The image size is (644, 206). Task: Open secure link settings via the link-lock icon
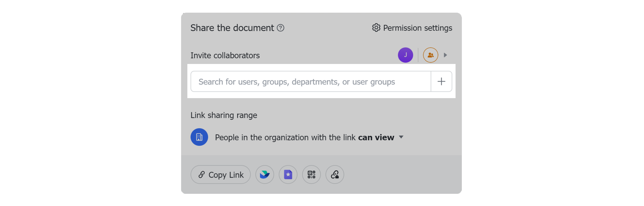(x=335, y=175)
